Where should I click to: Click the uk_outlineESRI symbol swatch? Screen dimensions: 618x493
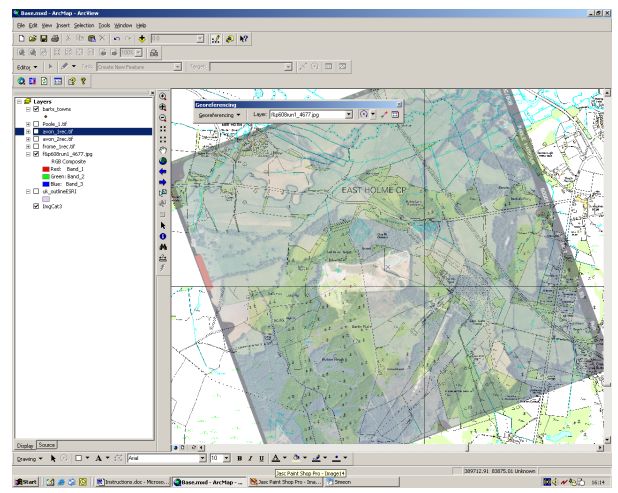(x=46, y=199)
